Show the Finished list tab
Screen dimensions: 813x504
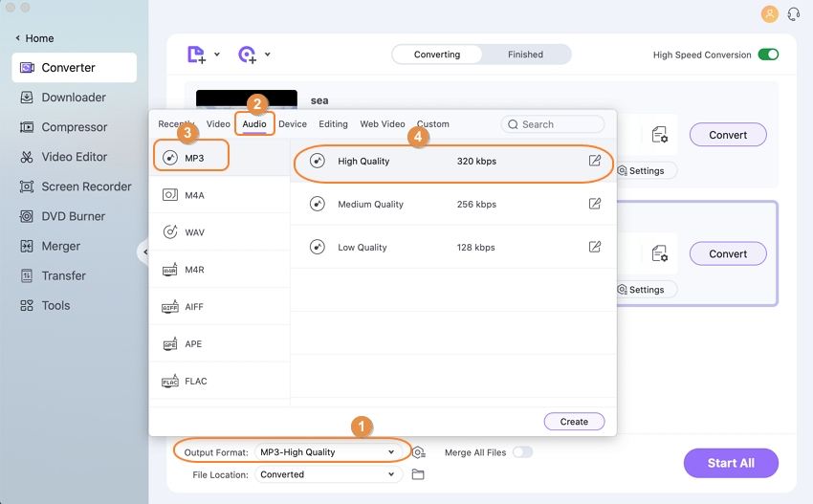tap(525, 55)
